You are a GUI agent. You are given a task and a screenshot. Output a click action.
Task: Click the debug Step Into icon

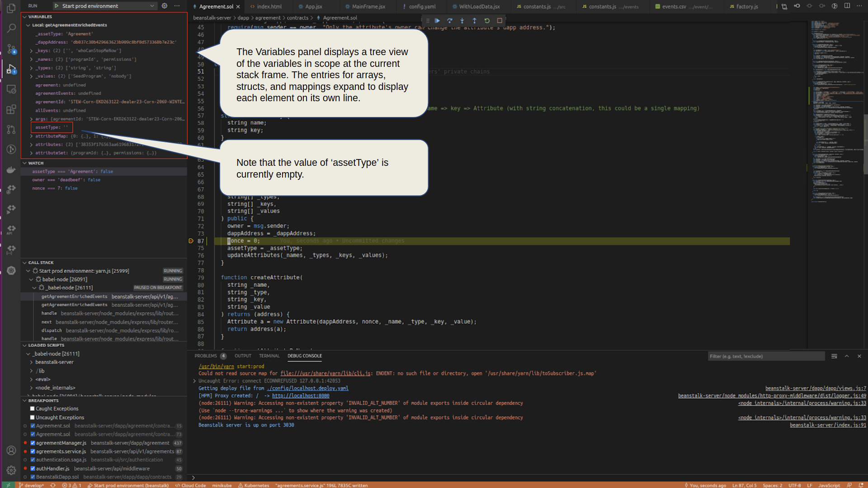tap(462, 21)
